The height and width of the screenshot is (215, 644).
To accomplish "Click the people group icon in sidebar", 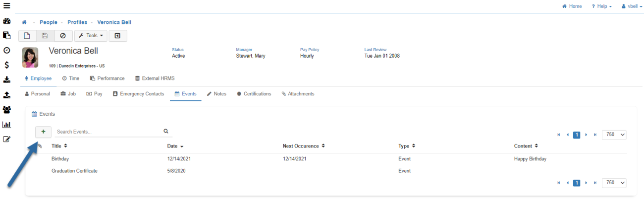I will pyautogui.click(x=7, y=110).
